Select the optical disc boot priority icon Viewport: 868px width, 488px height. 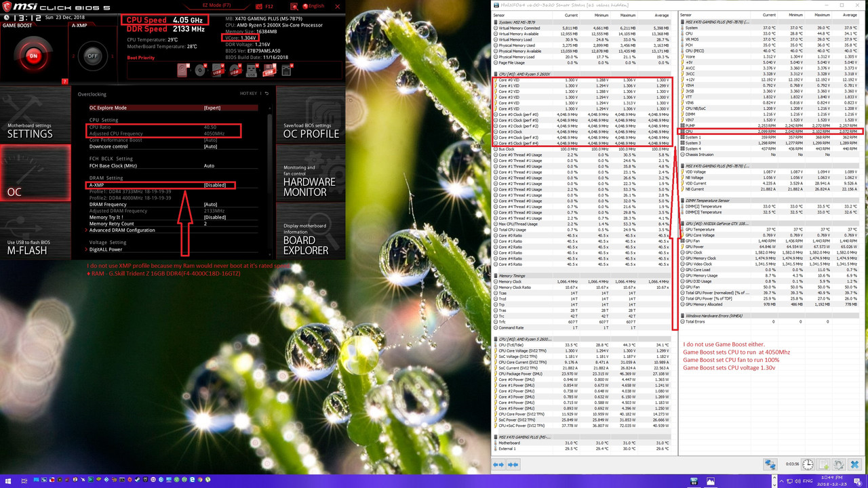coord(200,70)
